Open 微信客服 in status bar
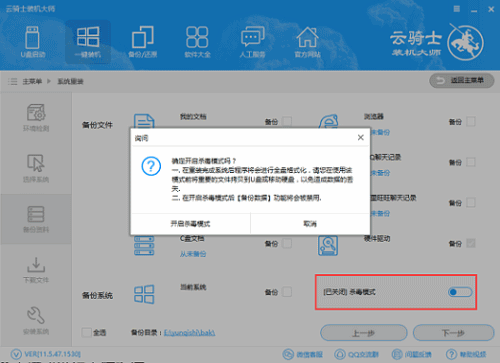500x363 pixels. coord(303,354)
